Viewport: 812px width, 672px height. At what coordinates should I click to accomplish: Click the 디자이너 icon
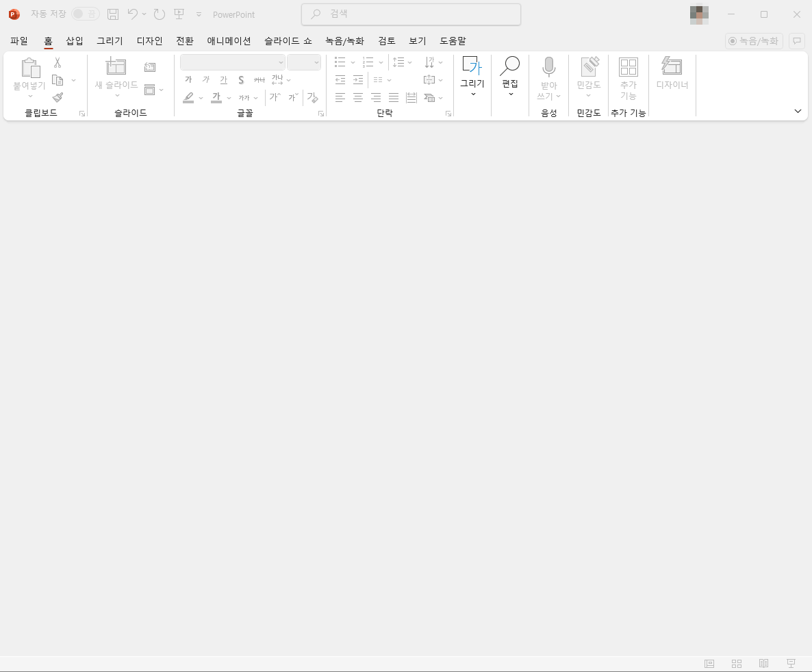click(x=672, y=67)
